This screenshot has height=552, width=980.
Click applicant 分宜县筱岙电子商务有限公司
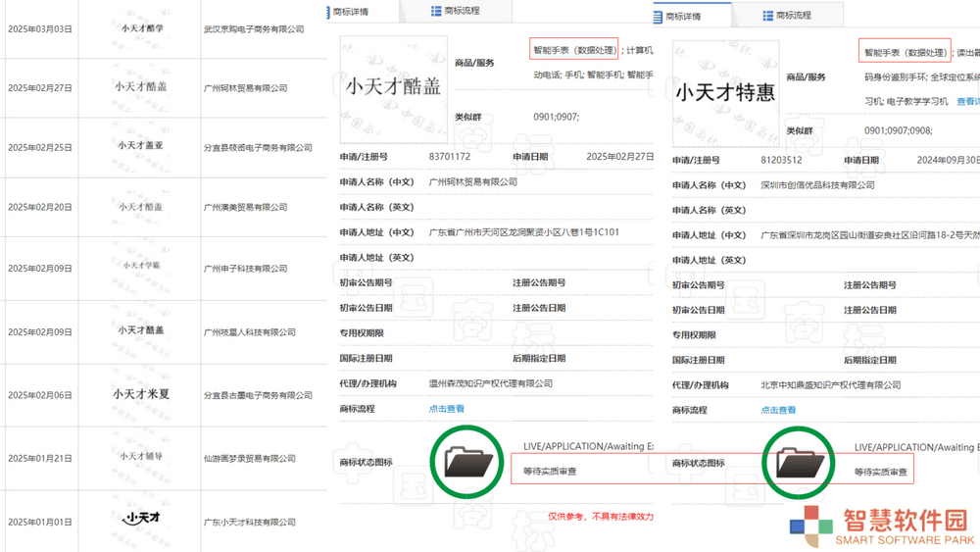point(258,147)
